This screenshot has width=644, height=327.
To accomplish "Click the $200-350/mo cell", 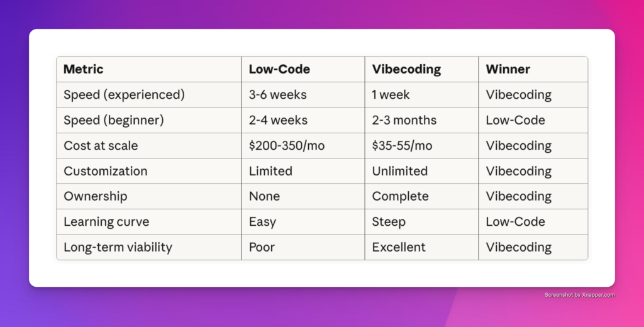I will click(287, 146).
